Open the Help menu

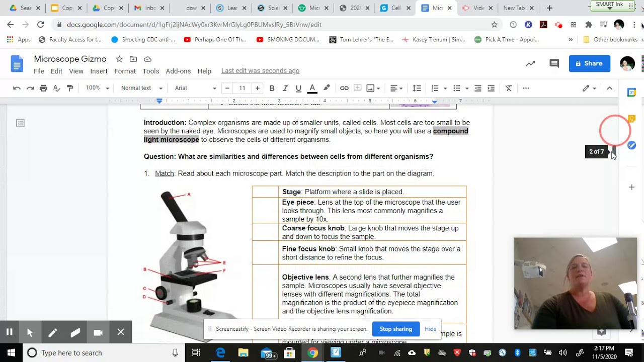[204, 71]
